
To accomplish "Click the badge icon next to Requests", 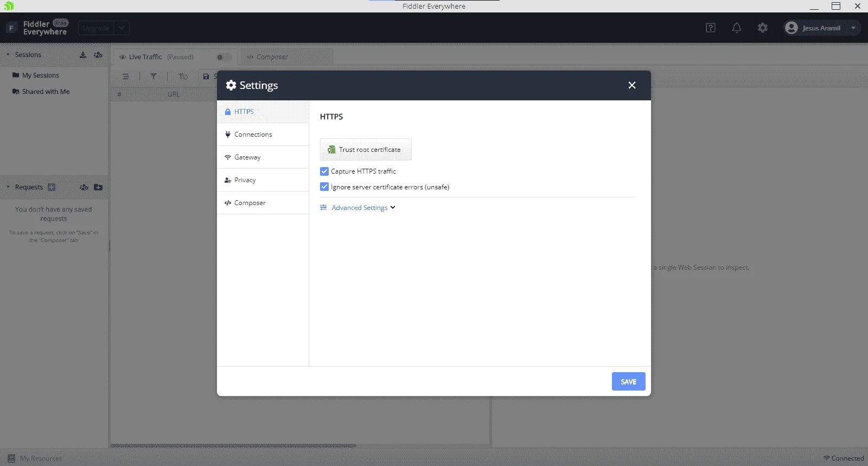I will (x=52, y=187).
